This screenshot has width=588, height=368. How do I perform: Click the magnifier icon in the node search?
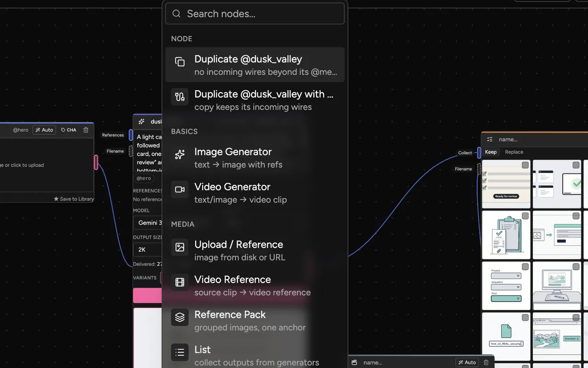tap(176, 14)
